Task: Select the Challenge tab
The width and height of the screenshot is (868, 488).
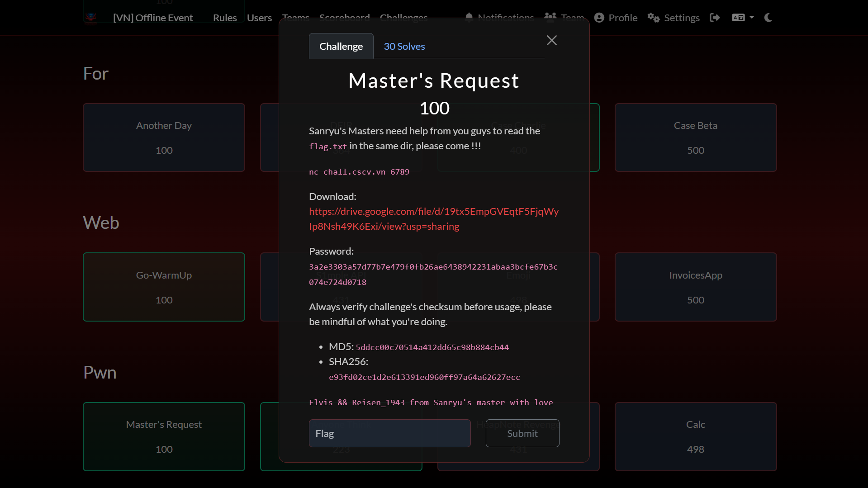Action: click(x=341, y=46)
